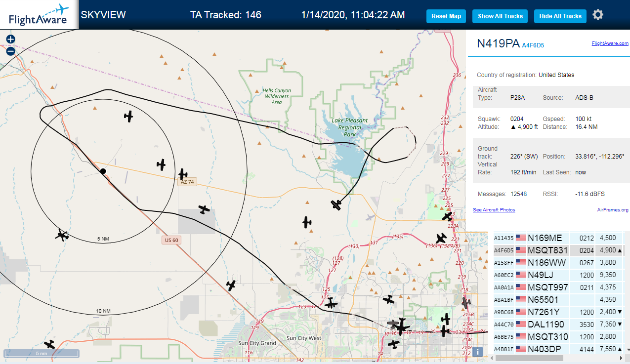The height and width of the screenshot is (364, 630).
Task: Select topmost aircraft inside 5 NM ring
Action: click(x=128, y=116)
